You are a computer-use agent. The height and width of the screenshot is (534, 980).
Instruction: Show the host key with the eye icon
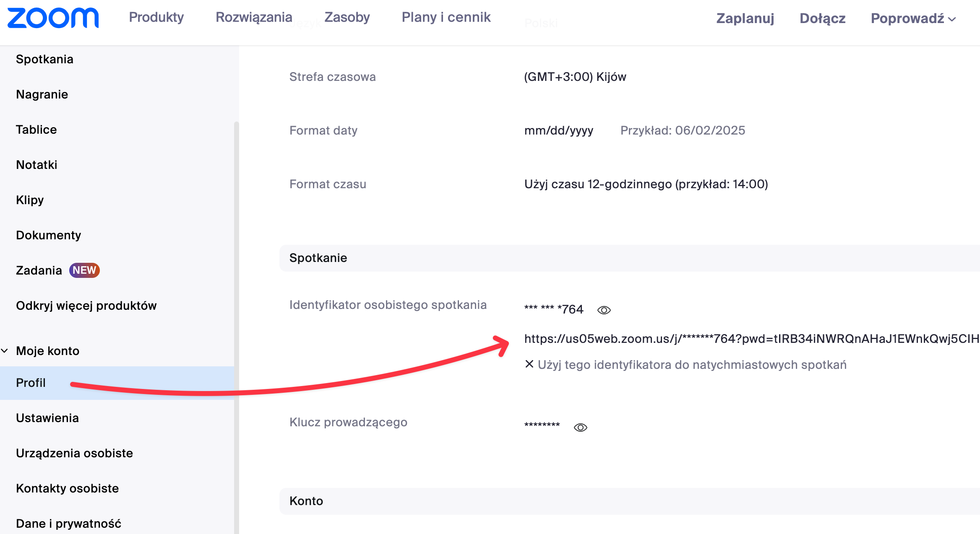(580, 428)
